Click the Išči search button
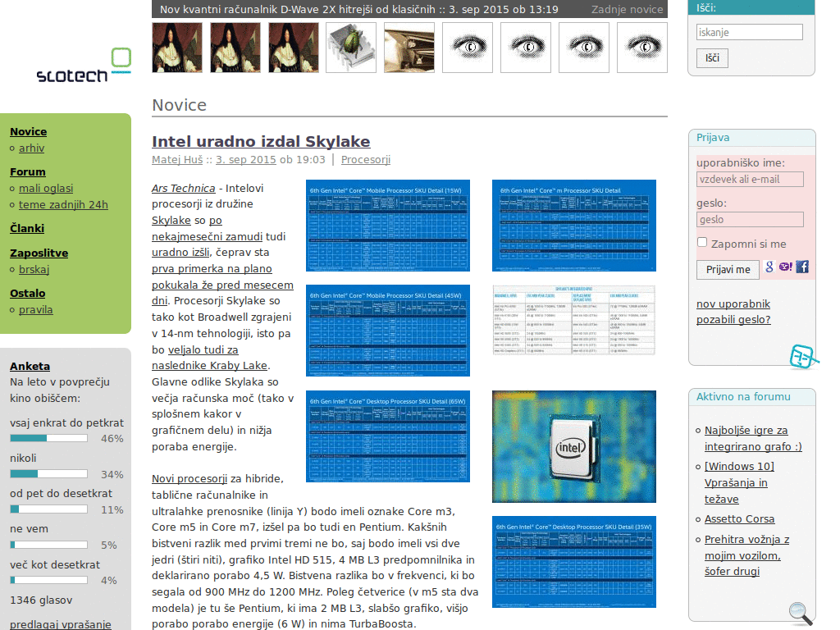Image resolution: width=840 pixels, height=630 pixels. (x=712, y=58)
